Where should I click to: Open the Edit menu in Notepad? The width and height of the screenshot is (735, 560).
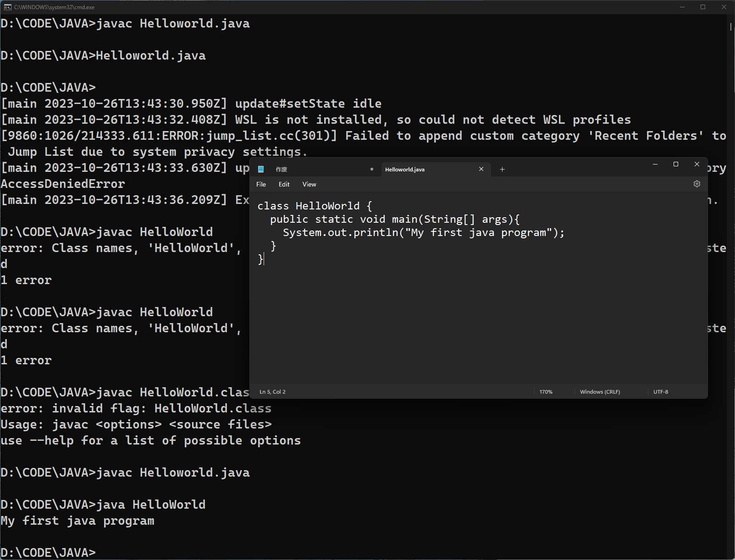tap(284, 184)
